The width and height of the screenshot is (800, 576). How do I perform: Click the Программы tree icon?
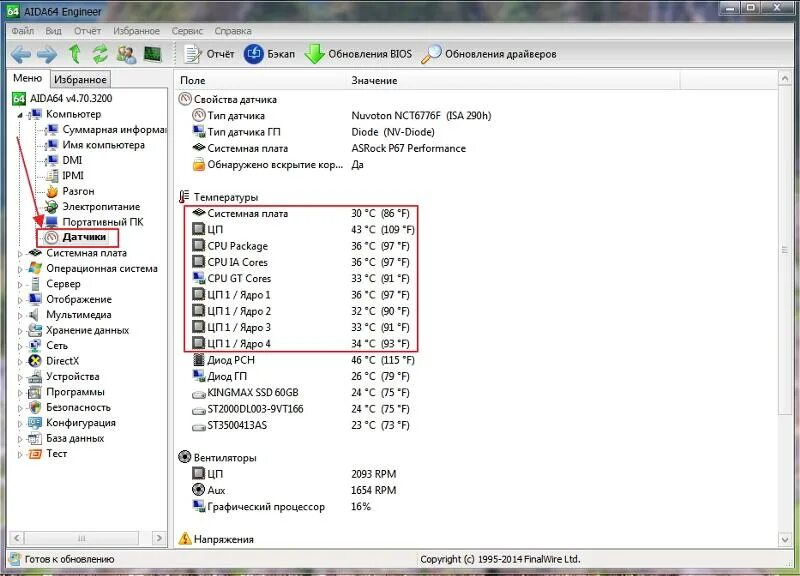(35, 392)
